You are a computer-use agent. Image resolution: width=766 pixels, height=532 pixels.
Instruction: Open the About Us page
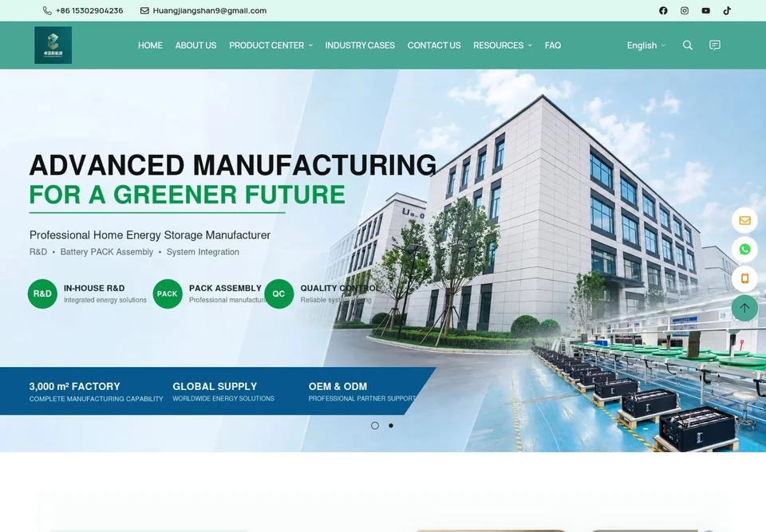tap(196, 45)
